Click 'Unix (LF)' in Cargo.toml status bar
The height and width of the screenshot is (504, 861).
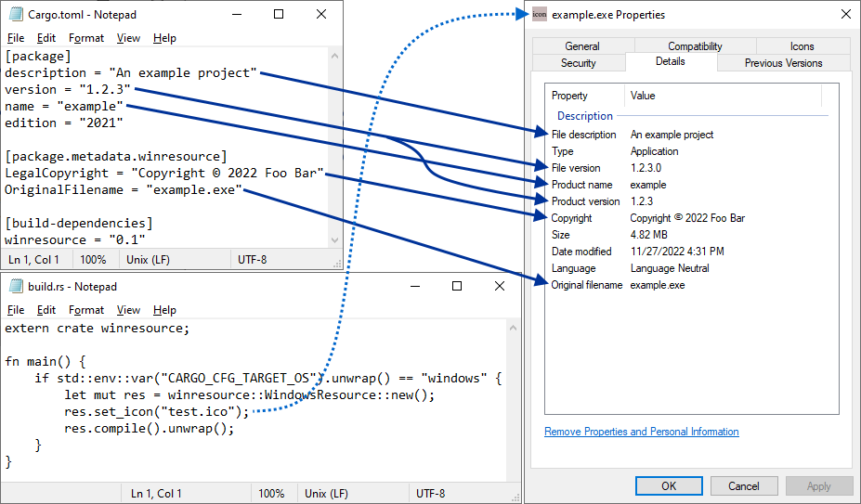148,260
